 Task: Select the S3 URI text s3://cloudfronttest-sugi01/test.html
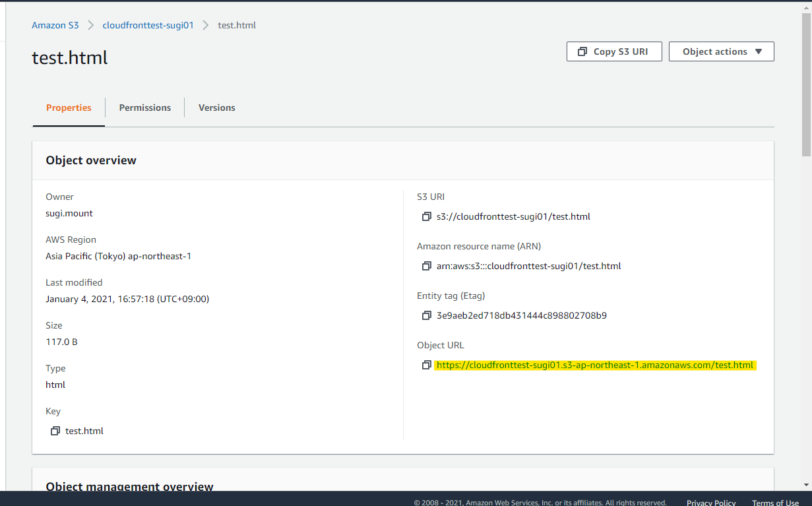513,216
